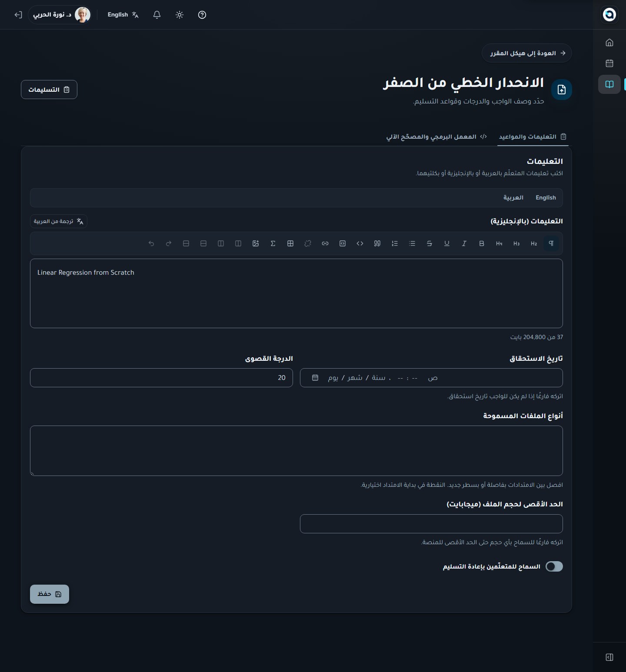Viewport: 626px width, 672px height.
Task: Open the التسليمات submissions button
Action: [x=49, y=90]
